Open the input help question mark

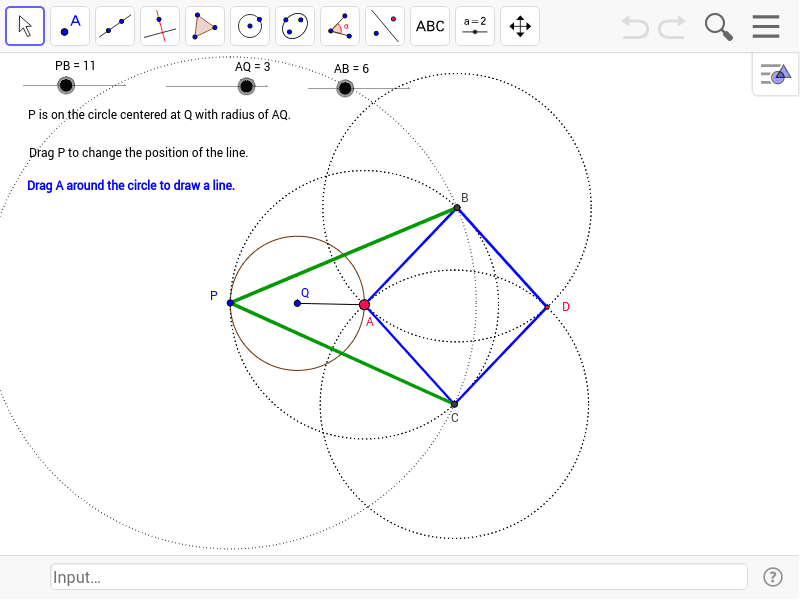pyautogui.click(x=772, y=577)
